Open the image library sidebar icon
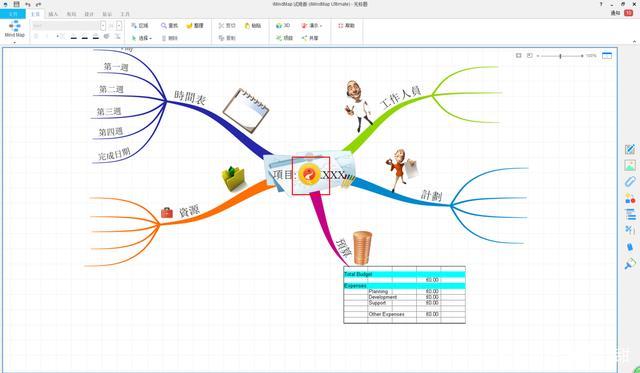This screenshot has width=640, height=373. point(630,165)
